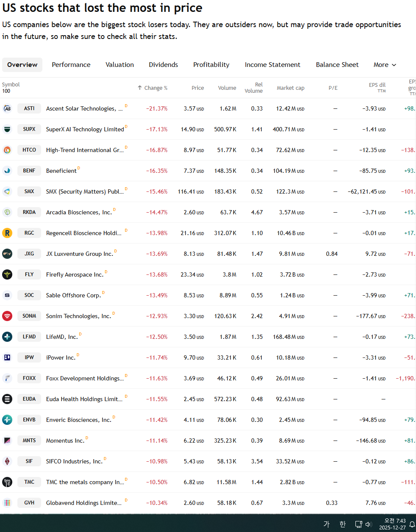Click the 4.67 relative volume for RKDA
The width and height of the screenshot is (416, 532).
[x=257, y=212]
